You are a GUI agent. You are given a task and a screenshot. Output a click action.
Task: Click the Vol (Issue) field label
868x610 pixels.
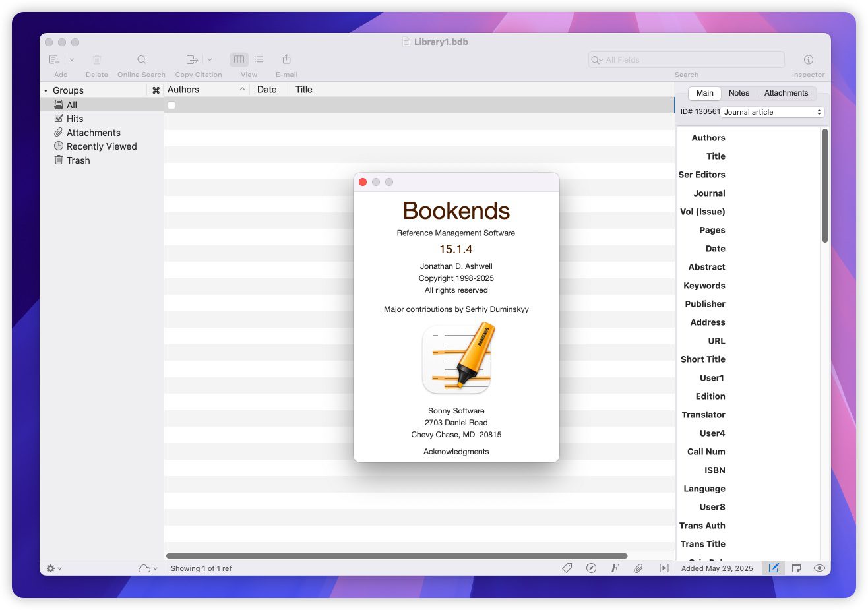(x=702, y=212)
